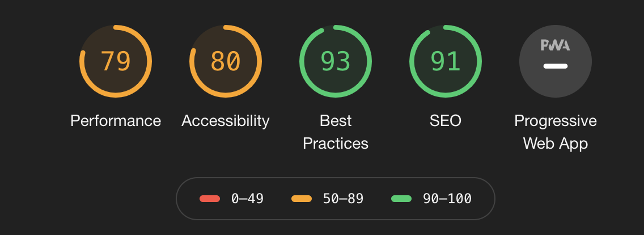This screenshot has height=235, width=644.
Task: Click the 0–49 score range text
Action: (x=247, y=199)
